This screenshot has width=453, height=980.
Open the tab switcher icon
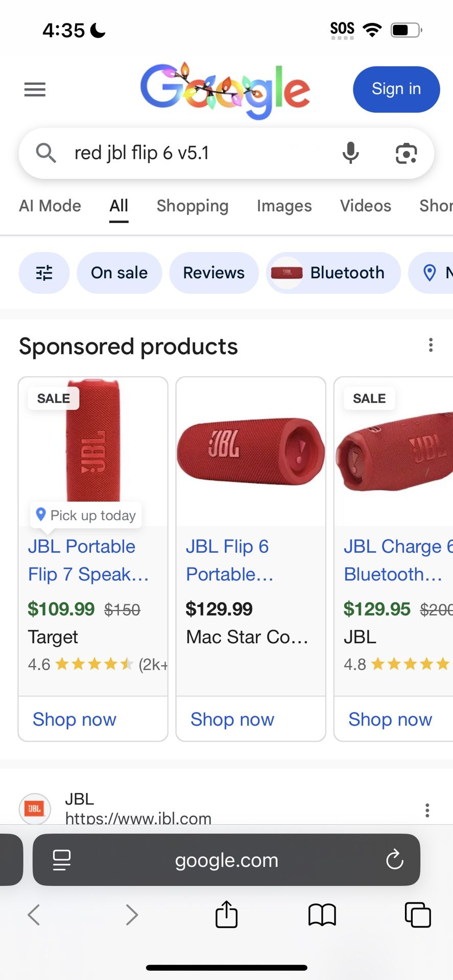pyautogui.click(x=418, y=915)
